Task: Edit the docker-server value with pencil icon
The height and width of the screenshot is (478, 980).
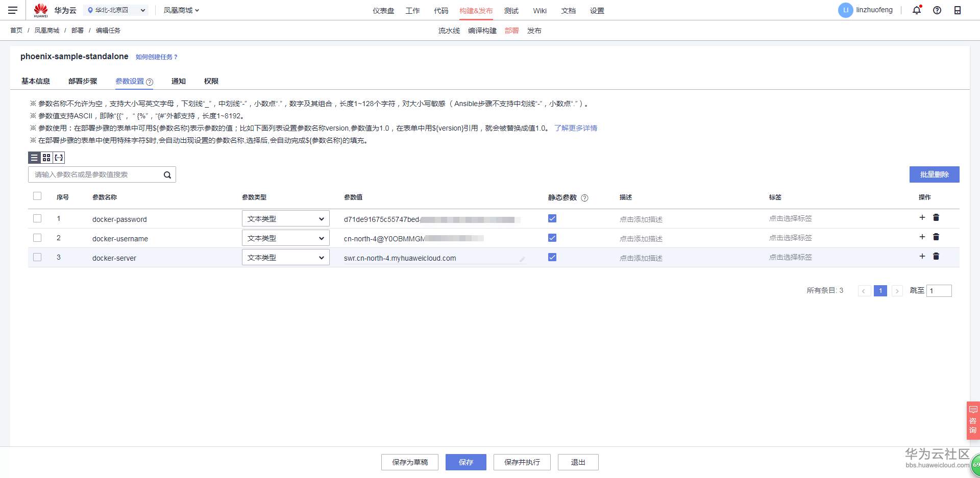Action: (522, 259)
